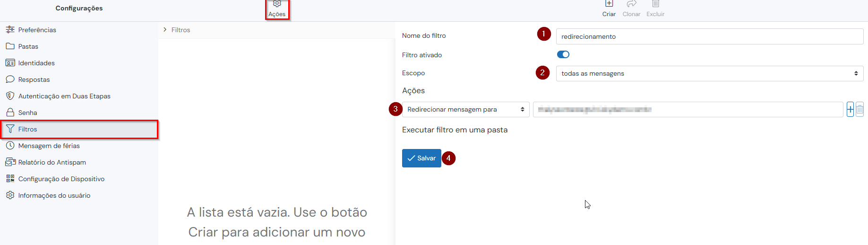Open the Redirecionar mensagem para dropdown
This screenshot has height=245, width=868.
465,110
